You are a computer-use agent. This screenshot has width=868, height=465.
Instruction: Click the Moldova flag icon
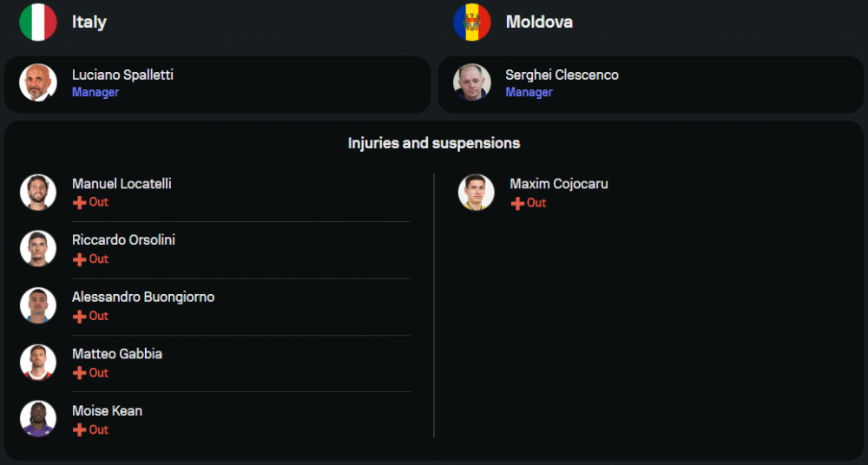click(x=471, y=22)
